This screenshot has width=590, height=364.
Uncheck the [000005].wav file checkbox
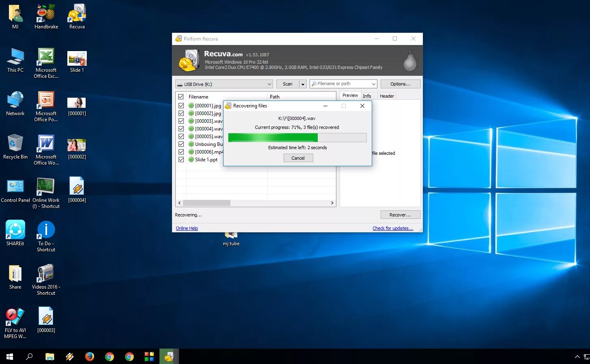(181, 136)
